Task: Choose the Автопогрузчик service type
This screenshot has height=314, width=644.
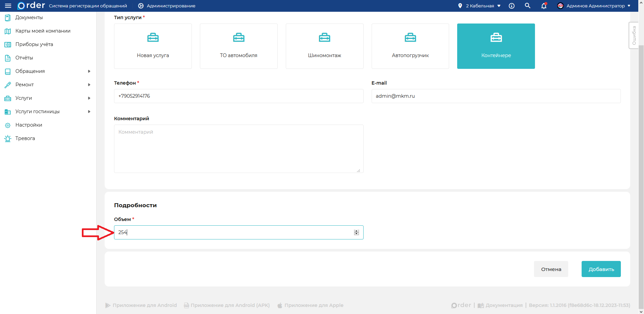Action: (410, 46)
